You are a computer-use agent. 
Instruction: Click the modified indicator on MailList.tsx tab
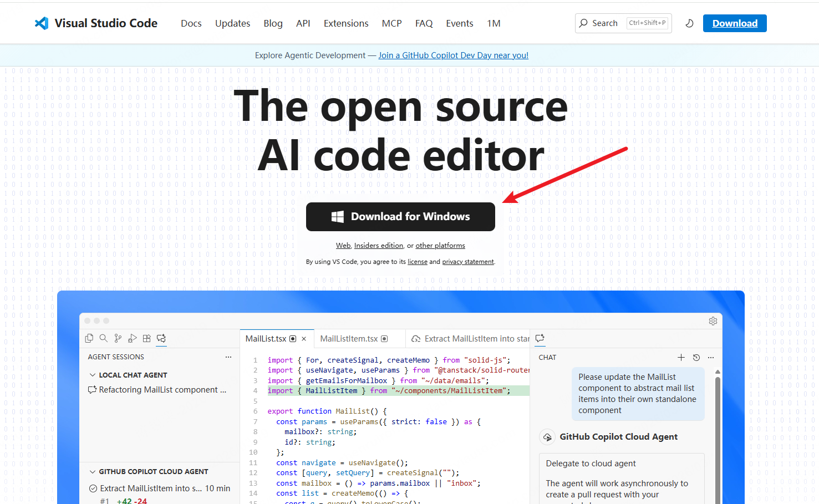[293, 339]
